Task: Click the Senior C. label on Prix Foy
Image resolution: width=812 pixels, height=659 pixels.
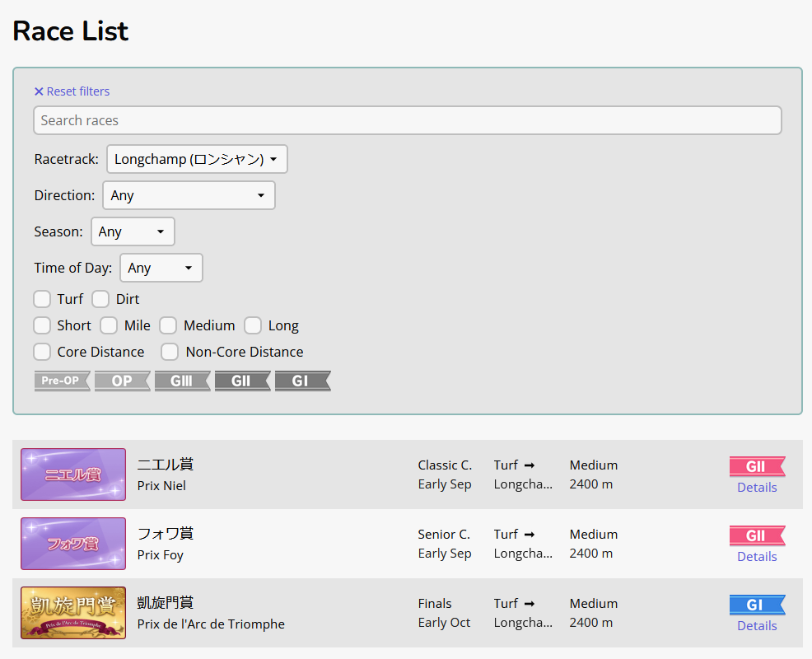Action: [x=444, y=534]
